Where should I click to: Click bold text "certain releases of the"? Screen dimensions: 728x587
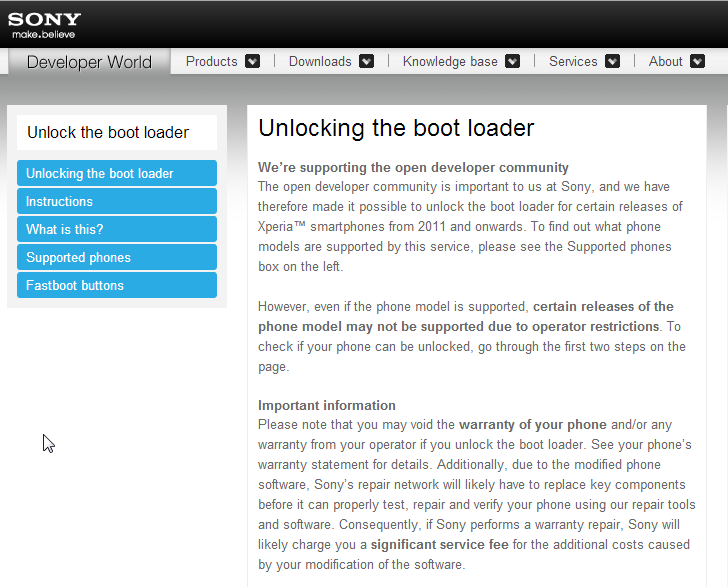point(603,307)
